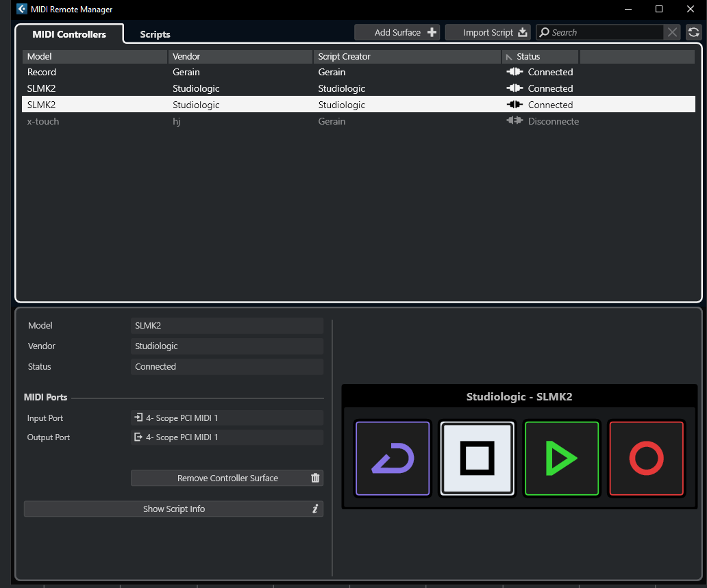707x588 pixels.
Task: Click the download icon on Import Script
Action: [x=523, y=32]
